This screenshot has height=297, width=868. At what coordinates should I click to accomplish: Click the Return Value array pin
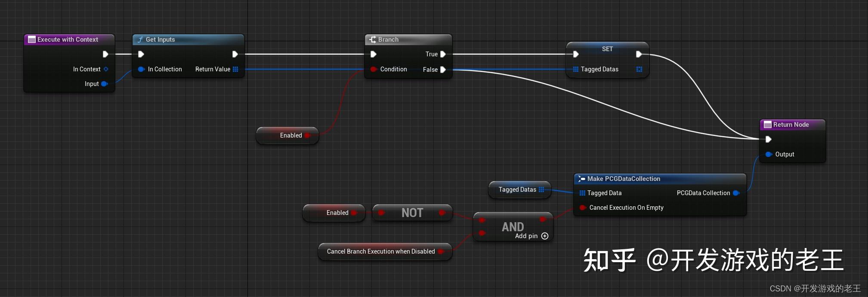coord(235,69)
